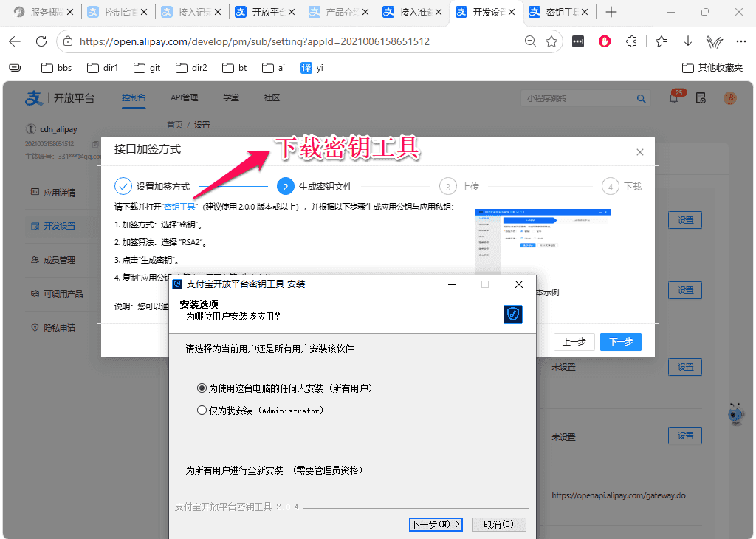756x539 pixels.
Task: Bookmark this page with star icon
Action: click(551, 41)
